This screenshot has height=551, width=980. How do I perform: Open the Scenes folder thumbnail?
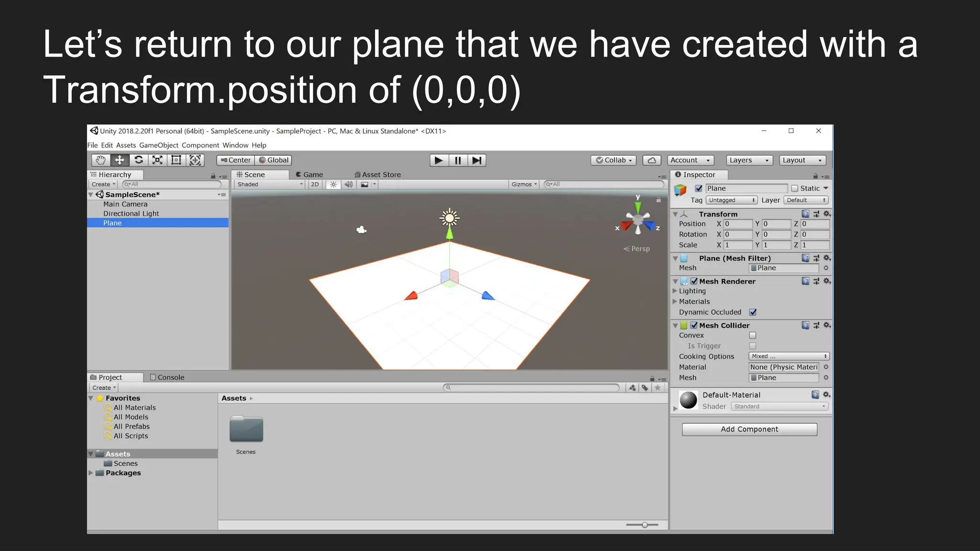(246, 429)
